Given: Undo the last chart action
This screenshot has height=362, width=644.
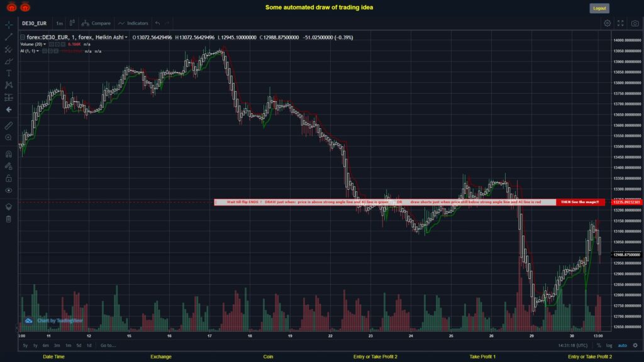Looking at the screenshot, I should (158, 23).
